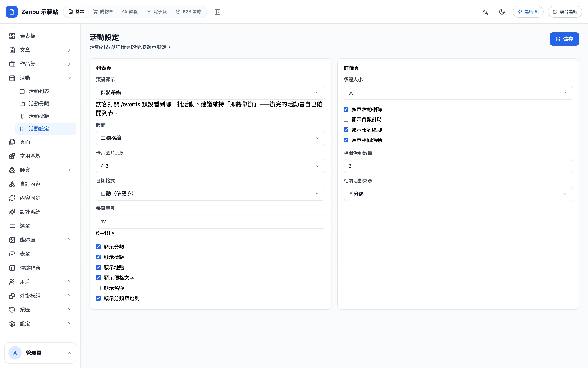Open 標題大小 dropdown showing 大

click(458, 93)
